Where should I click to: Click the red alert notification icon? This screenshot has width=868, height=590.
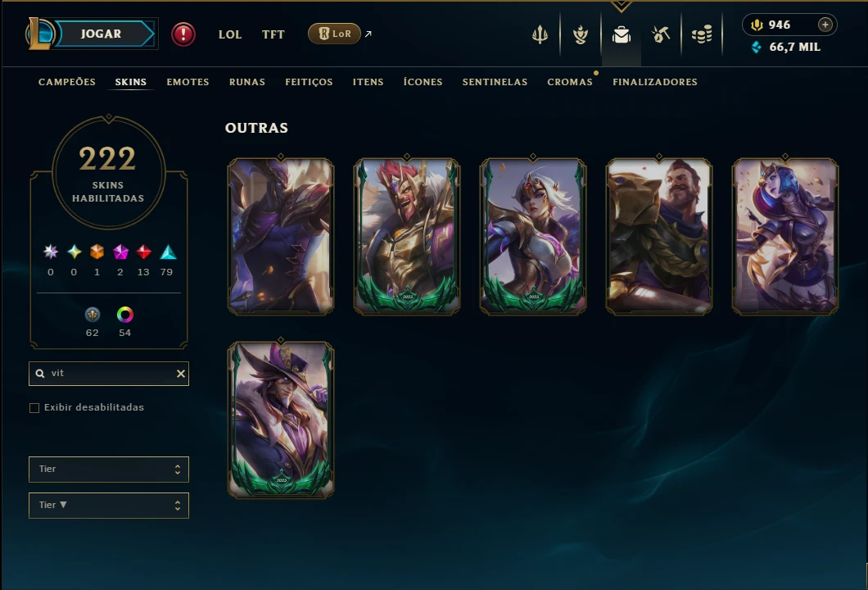coord(183,34)
